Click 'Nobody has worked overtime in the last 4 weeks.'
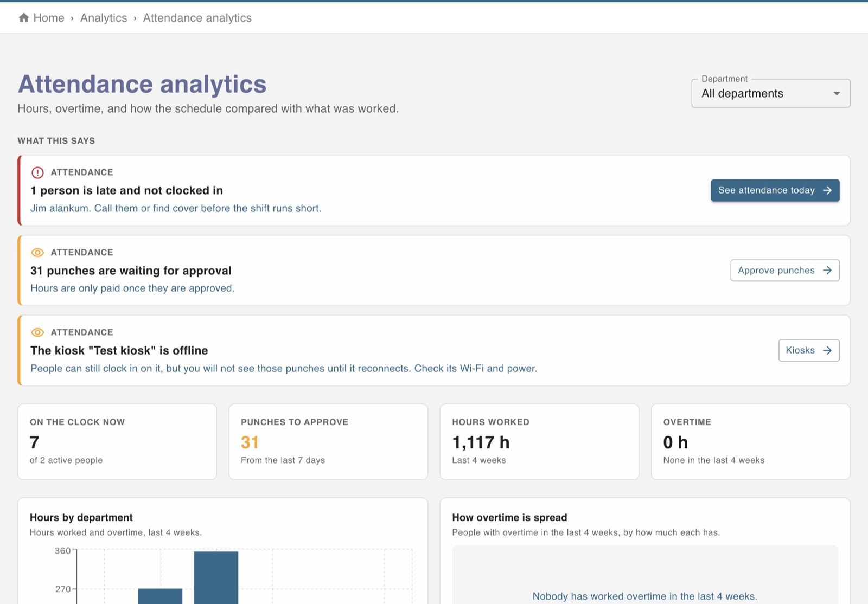This screenshot has height=604, width=868. (644, 596)
